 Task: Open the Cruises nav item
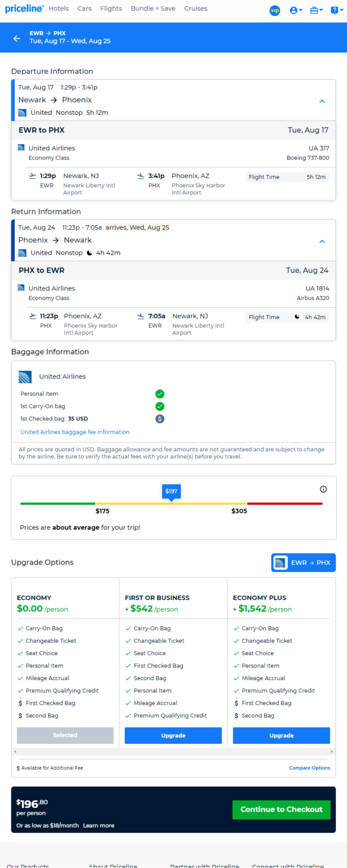(x=196, y=9)
